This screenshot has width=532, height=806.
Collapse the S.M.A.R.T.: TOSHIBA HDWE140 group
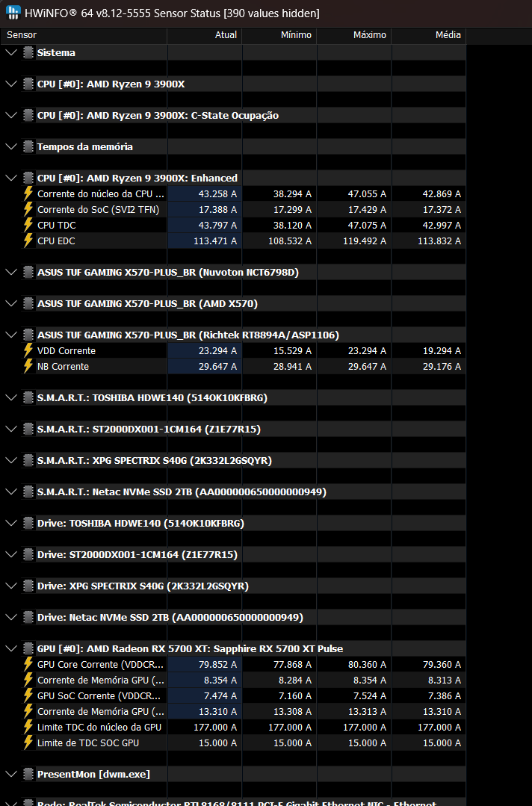11,397
